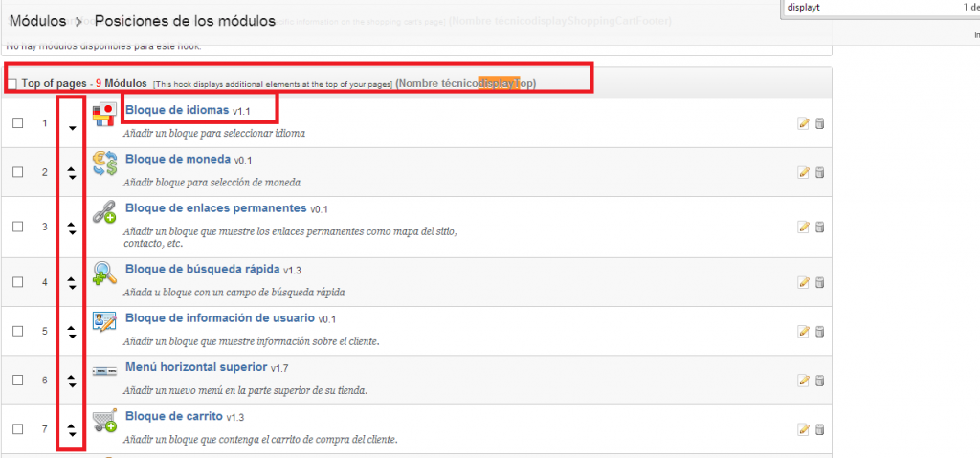Move Bloque de carrito up one position
Screen dimensions: 980x458
72,425
